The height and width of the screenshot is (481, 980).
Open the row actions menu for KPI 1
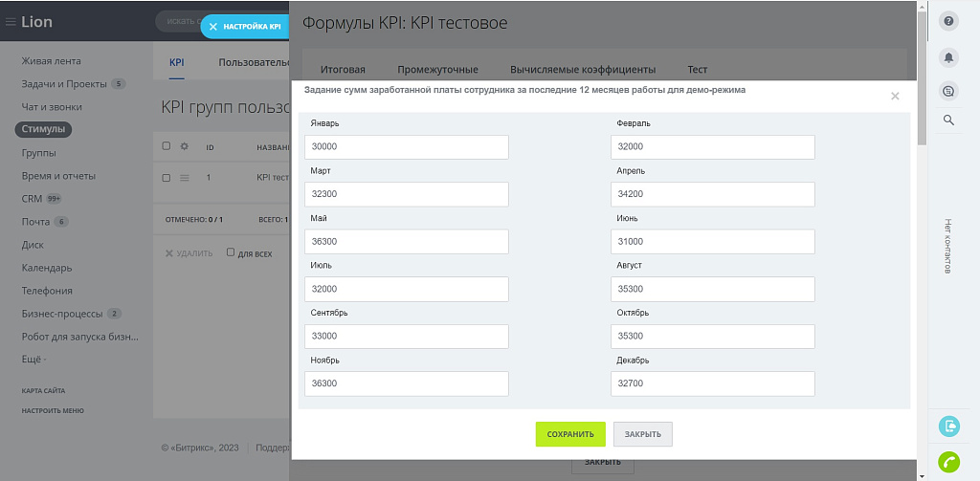tap(184, 178)
